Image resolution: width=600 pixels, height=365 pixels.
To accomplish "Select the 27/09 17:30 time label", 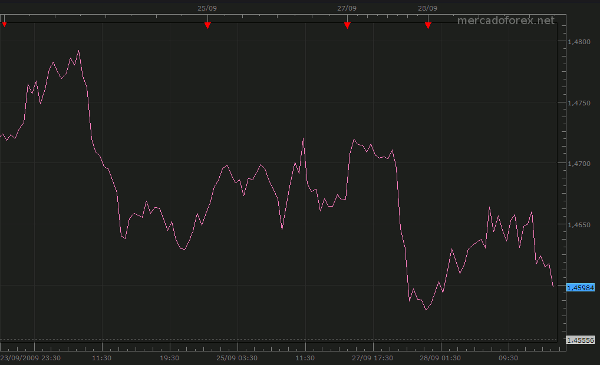I will click(x=372, y=358).
